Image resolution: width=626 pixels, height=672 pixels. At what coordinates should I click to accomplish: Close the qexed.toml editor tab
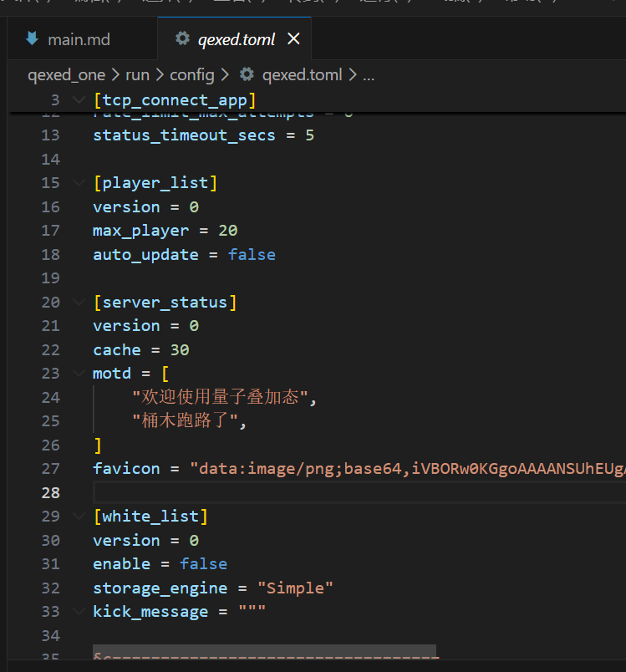293,39
